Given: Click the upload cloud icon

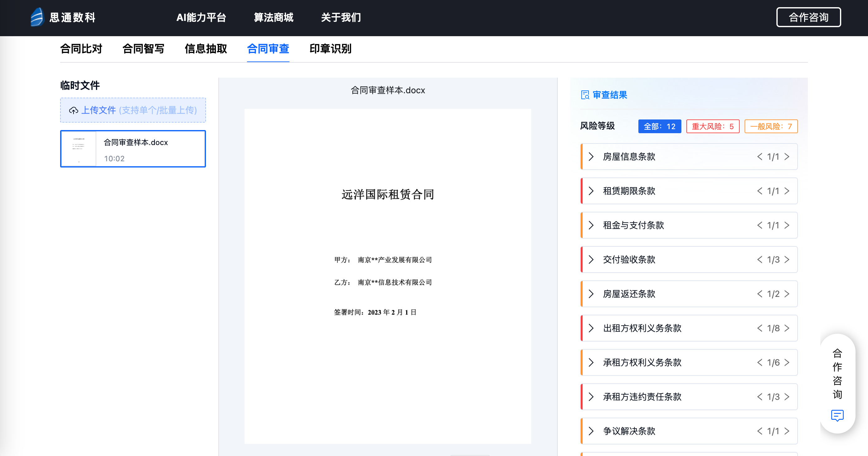Looking at the screenshot, I should tap(74, 110).
